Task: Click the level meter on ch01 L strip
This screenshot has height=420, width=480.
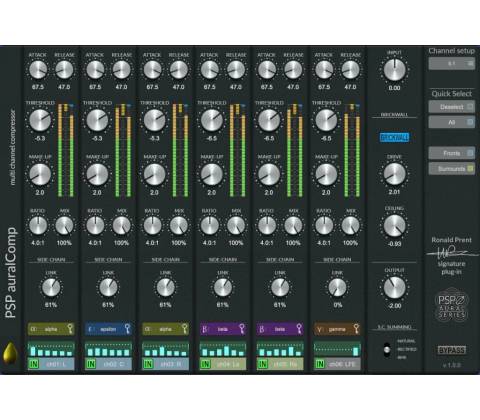Action: (x=66, y=150)
